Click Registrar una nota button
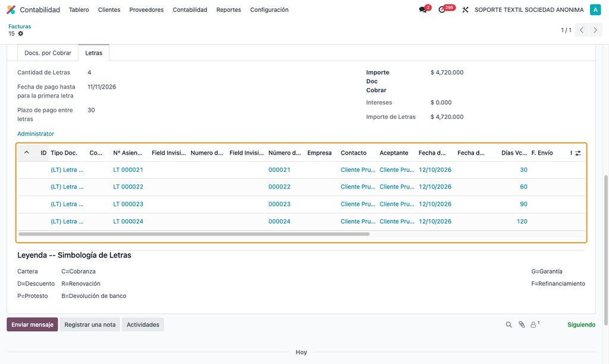Screen dimensions: 609x364 (x=90, y=324)
